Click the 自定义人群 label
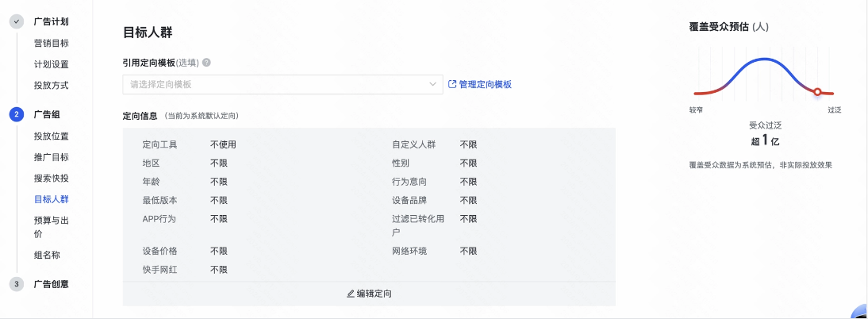Image resolution: width=868 pixels, height=319 pixels. point(413,144)
